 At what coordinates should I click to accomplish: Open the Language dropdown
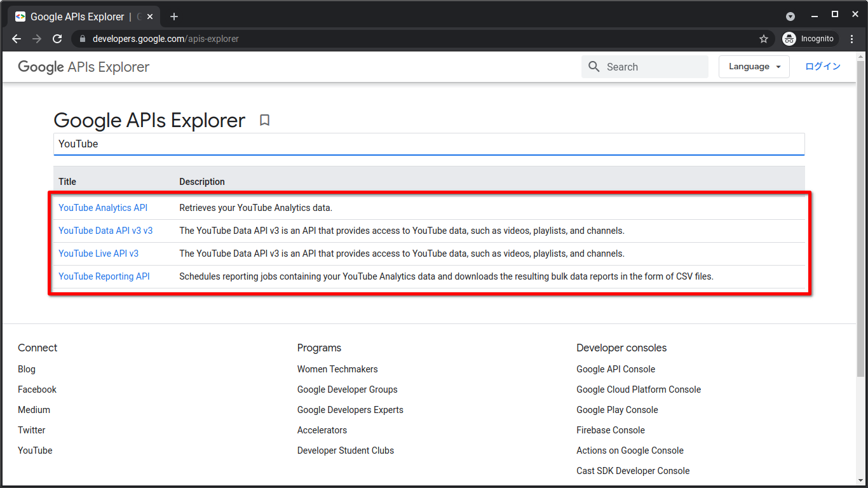[754, 67]
